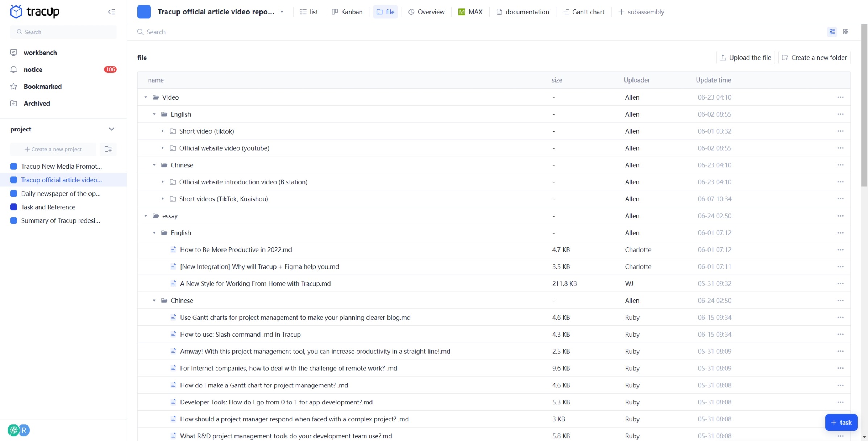Switch to grid view layout toggle
This screenshot has height=441, width=868.
pyautogui.click(x=846, y=32)
